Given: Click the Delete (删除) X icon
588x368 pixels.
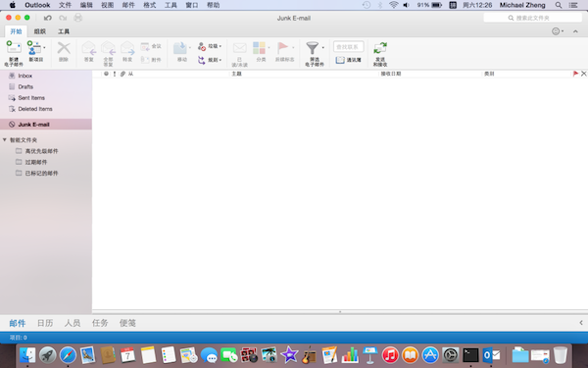Looking at the screenshot, I should 64,48.
